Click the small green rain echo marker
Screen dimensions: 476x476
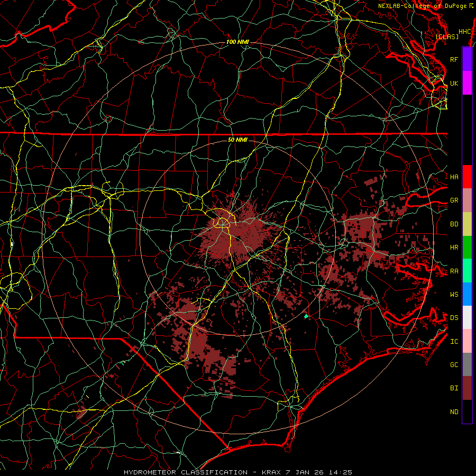[306, 316]
